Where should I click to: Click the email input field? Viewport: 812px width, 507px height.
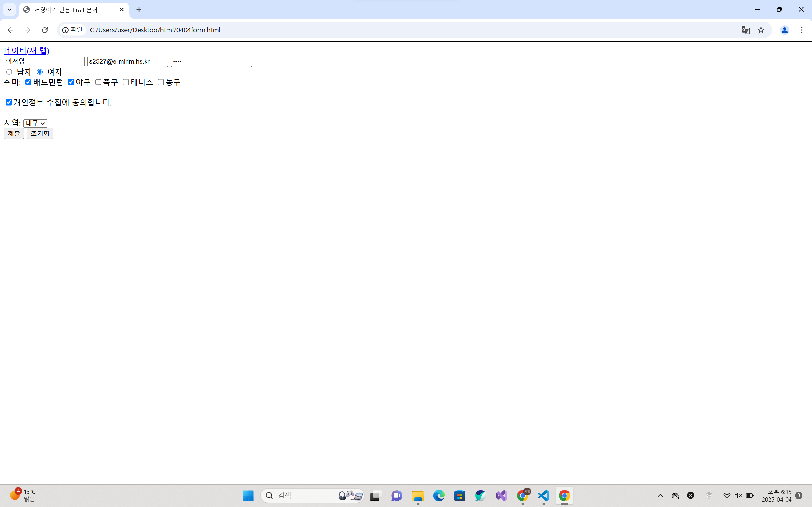[x=128, y=62]
